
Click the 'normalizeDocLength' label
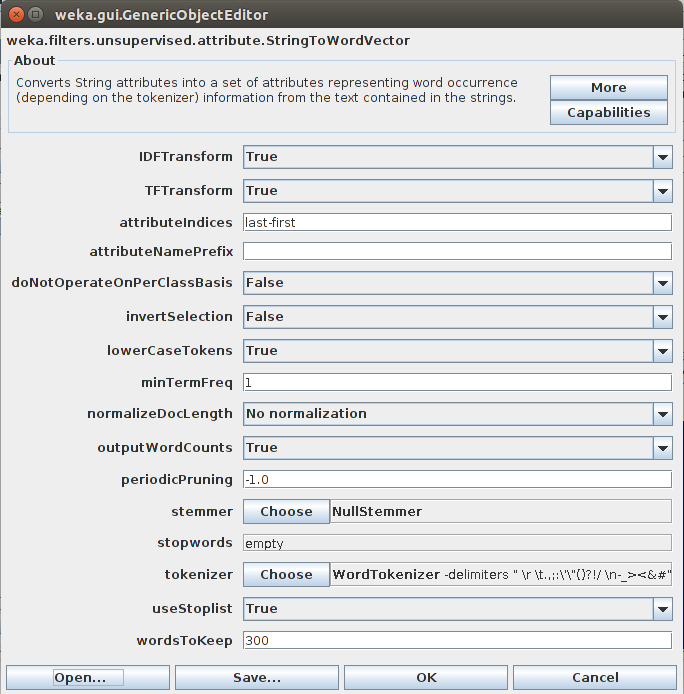point(160,414)
